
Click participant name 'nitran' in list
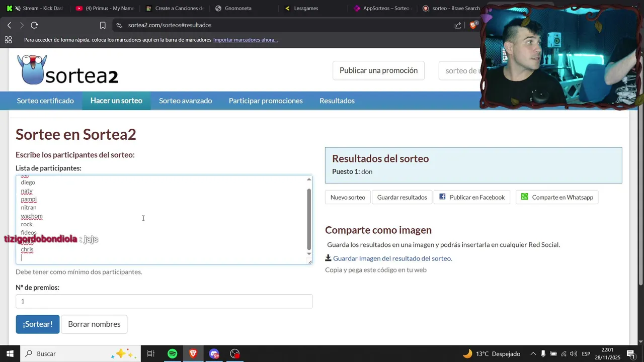(29, 208)
